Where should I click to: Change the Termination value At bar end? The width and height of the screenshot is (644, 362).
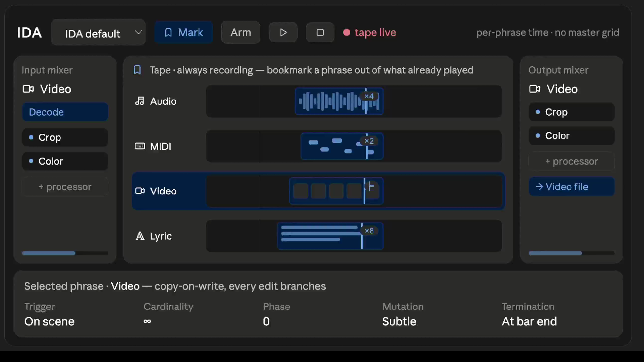(x=529, y=321)
